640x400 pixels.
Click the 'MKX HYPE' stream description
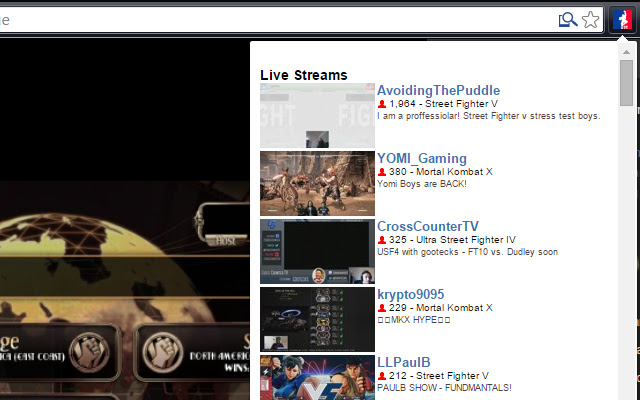click(x=413, y=320)
